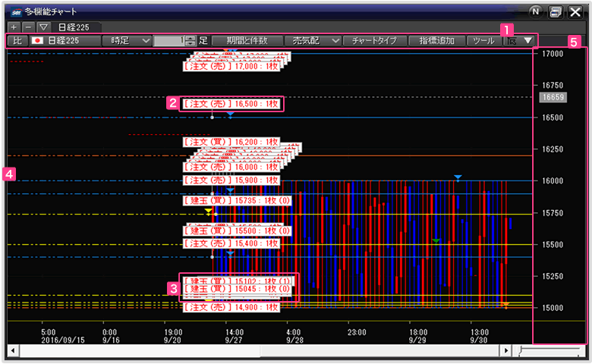Click the bar-count stepper arrows before 足
The width and height of the screenshot is (592, 364).
[191, 41]
